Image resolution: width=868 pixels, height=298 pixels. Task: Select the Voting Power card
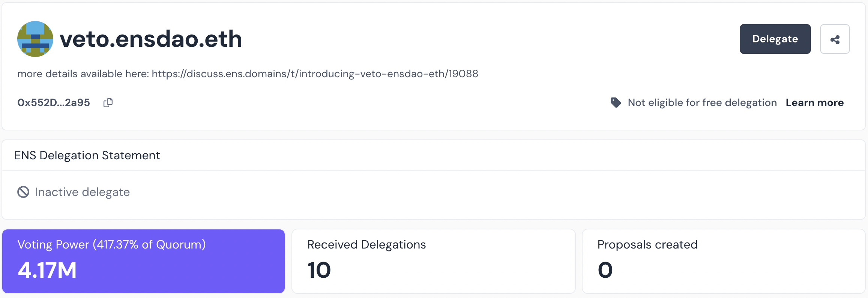pos(143,261)
